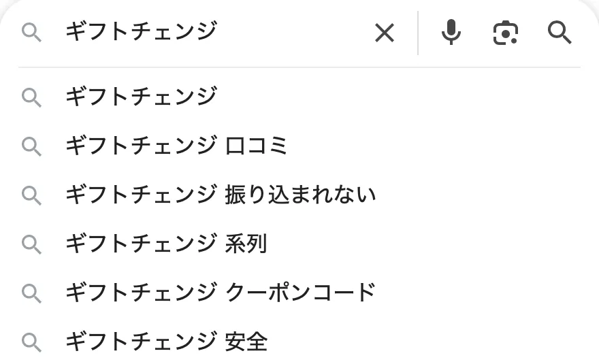Select suggestion ギフトチェンジ 口コミ
The width and height of the screenshot is (599, 364).
coord(176,146)
